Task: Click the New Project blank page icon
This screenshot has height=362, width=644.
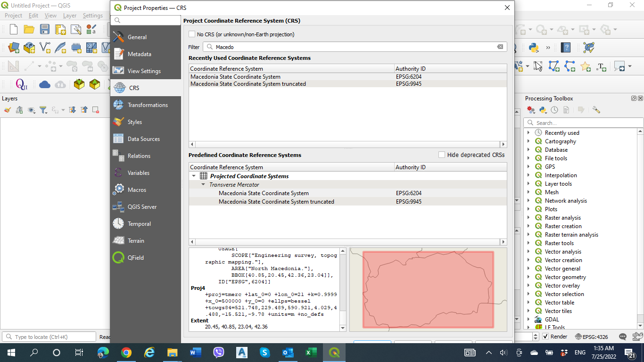Action: [14, 30]
